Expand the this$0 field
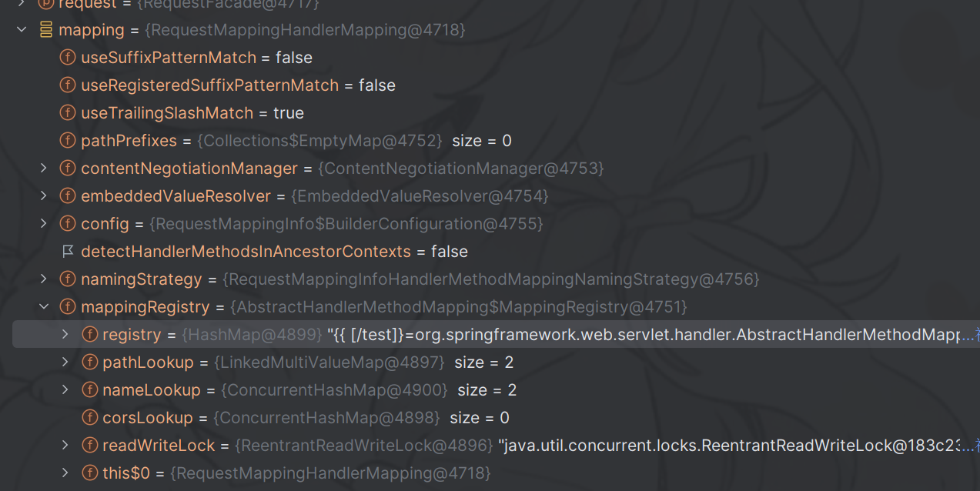Viewport: 980px width, 491px height. (x=65, y=473)
